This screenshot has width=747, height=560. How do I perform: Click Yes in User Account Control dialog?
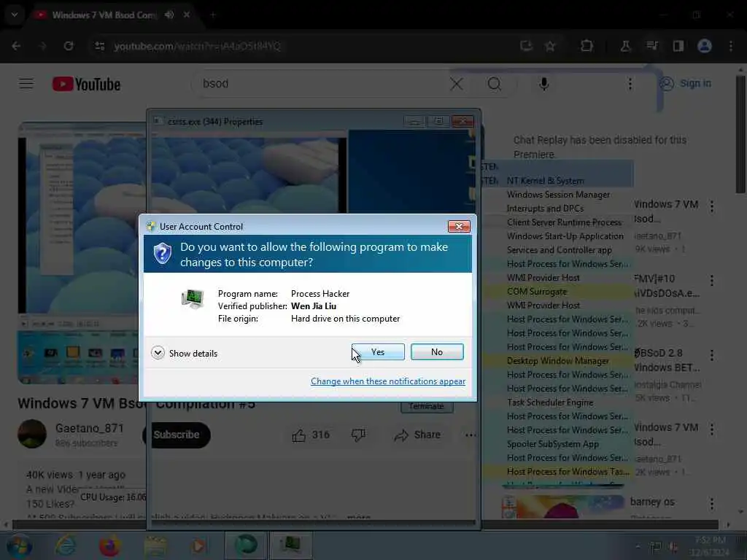(378, 352)
